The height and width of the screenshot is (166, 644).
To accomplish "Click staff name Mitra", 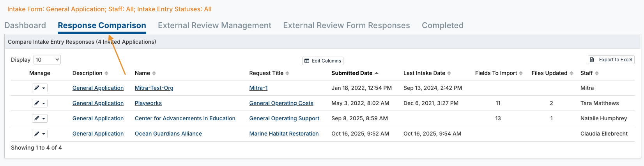I will [x=587, y=88].
